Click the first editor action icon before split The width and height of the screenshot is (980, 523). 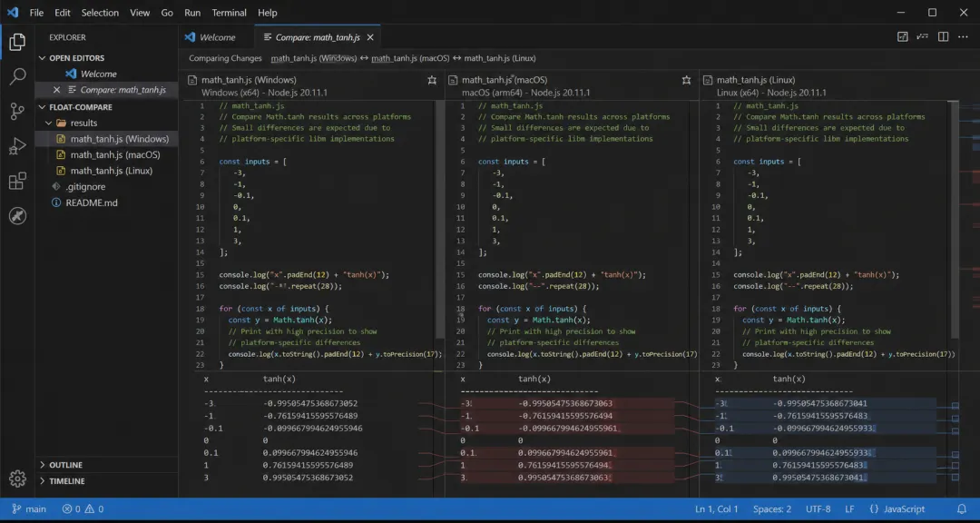coord(903,37)
